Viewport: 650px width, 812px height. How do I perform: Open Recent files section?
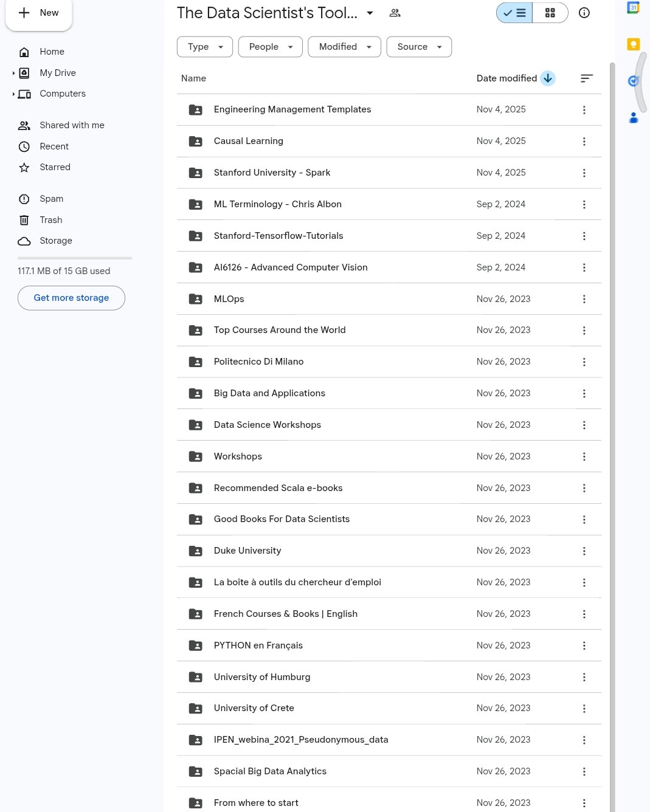click(x=54, y=146)
